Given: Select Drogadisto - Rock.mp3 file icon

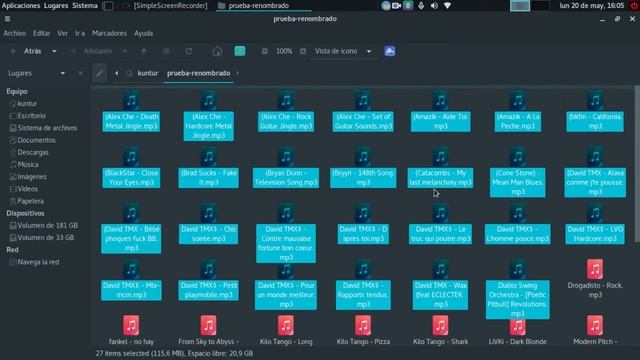Looking at the screenshot, I should tap(595, 269).
